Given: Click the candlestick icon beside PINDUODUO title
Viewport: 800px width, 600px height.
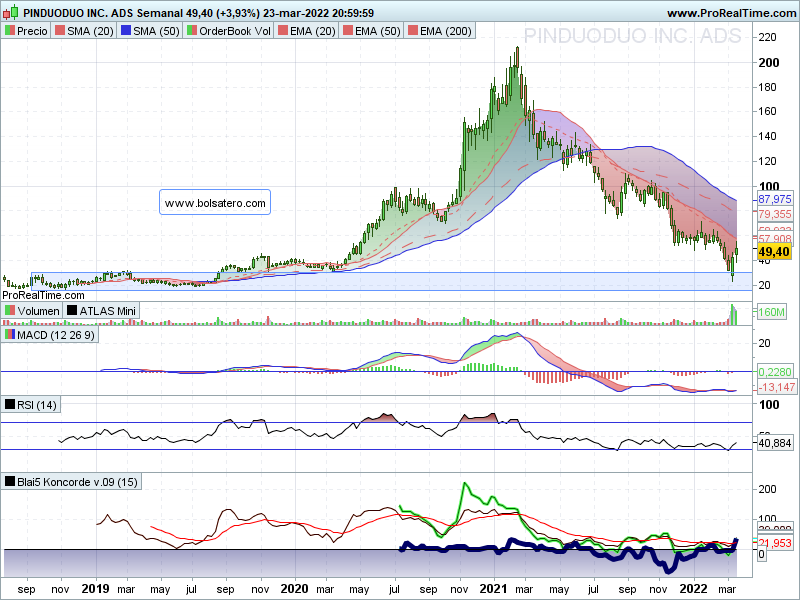Looking at the screenshot, I should 11,12.
